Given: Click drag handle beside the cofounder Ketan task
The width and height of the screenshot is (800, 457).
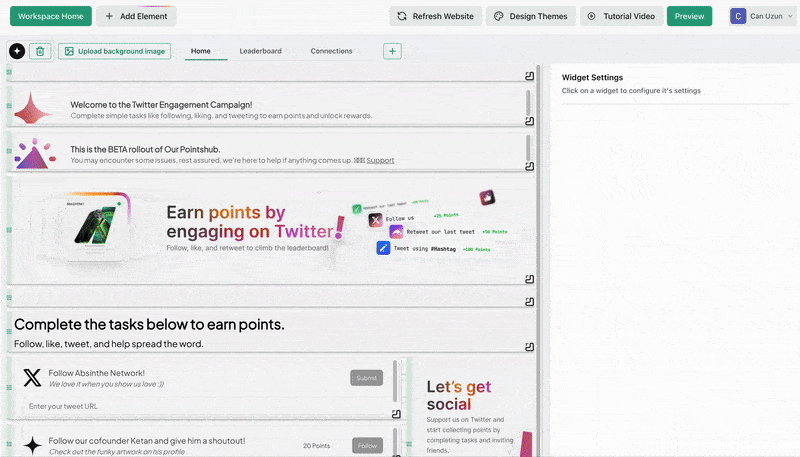Looking at the screenshot, I should [9, 445].
